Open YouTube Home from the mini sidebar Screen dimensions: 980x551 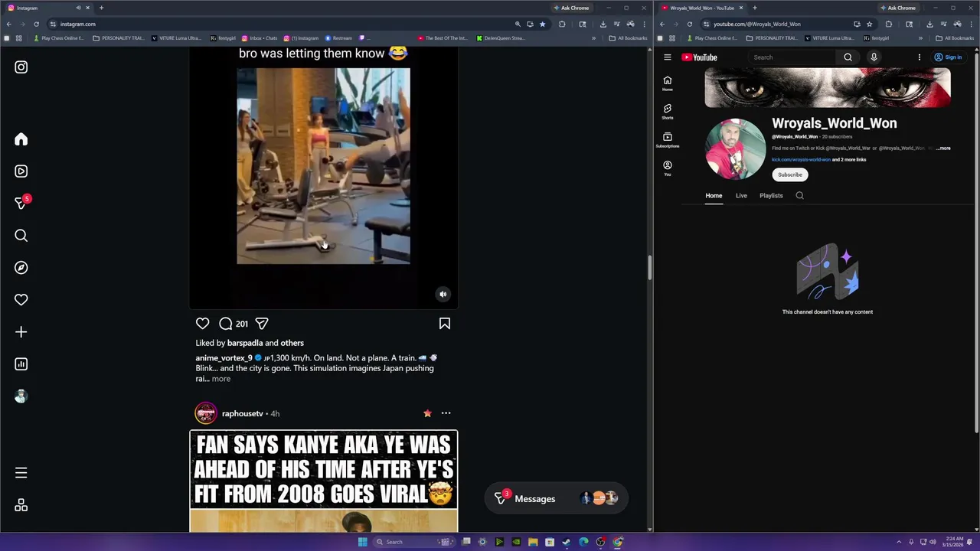(668, 83)
